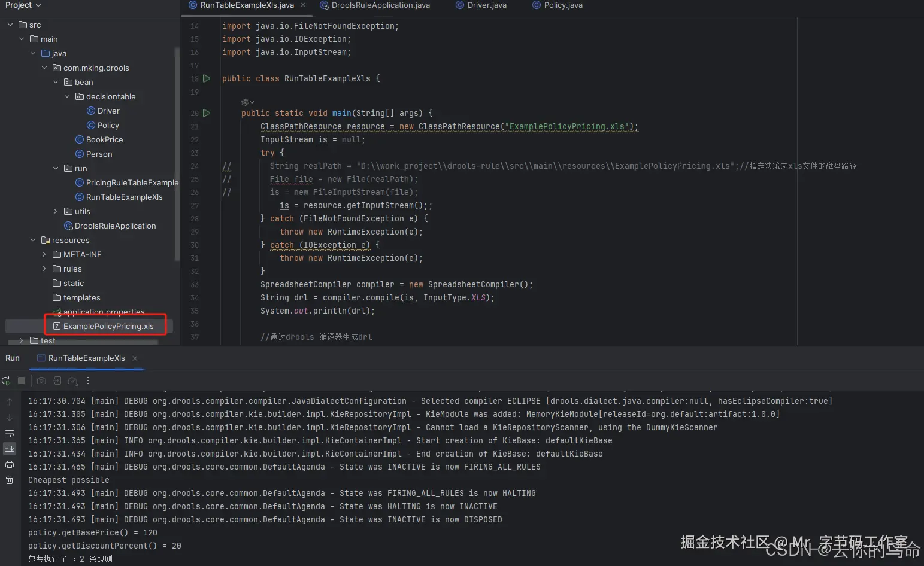Collapse the main folder
The image size is (924, 566).
tap(22, 39)
